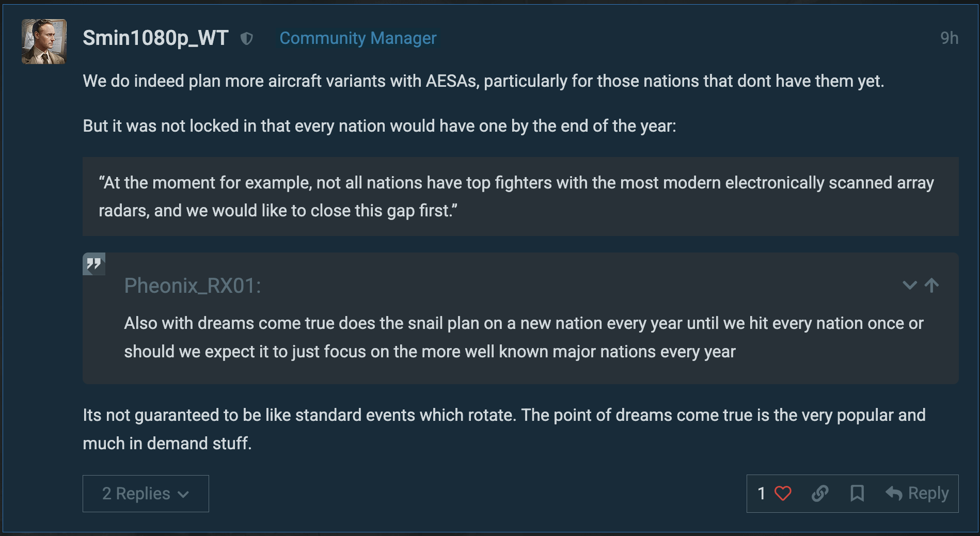
Task: Open the 9h post timestamp
Action: tap(949, 38)
